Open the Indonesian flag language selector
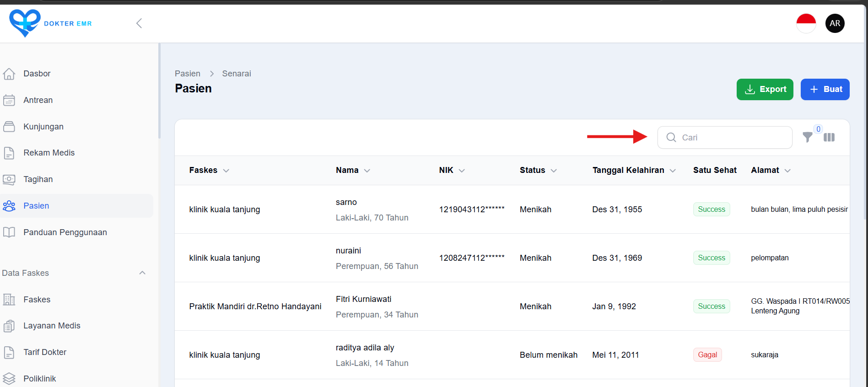This screenshot has width=868, height=387. [806, 23]
